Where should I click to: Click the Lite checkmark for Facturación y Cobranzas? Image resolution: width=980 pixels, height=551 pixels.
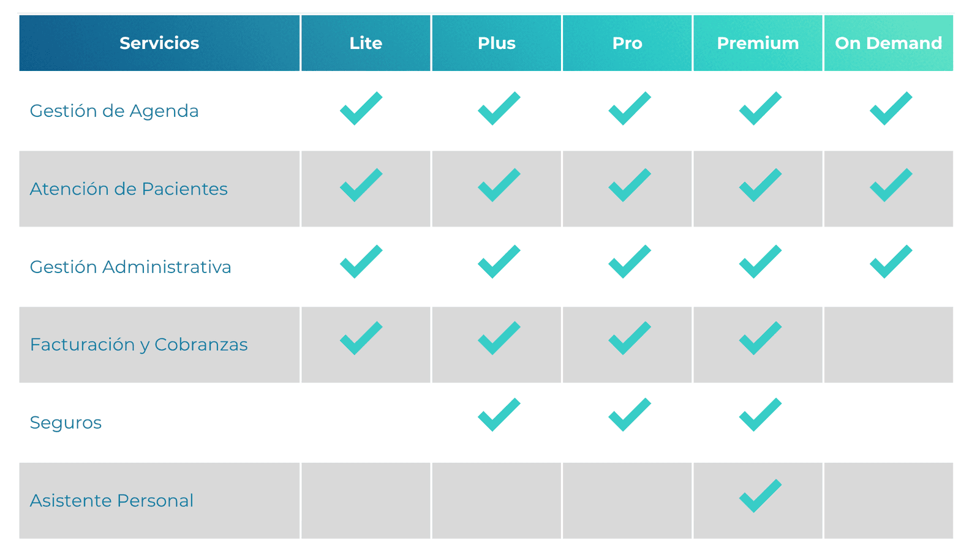click(361, 339)
